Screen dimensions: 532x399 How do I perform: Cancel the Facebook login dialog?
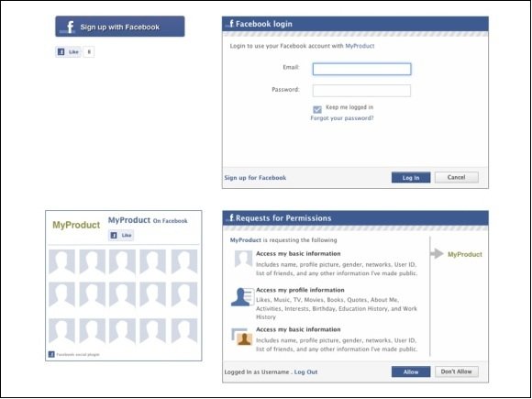(457, 177)
